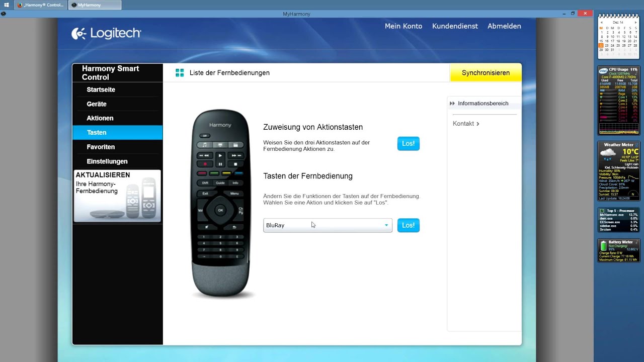Click the green color button on the remote
Viewport: 644px width, 362px height.
(214, 173)
